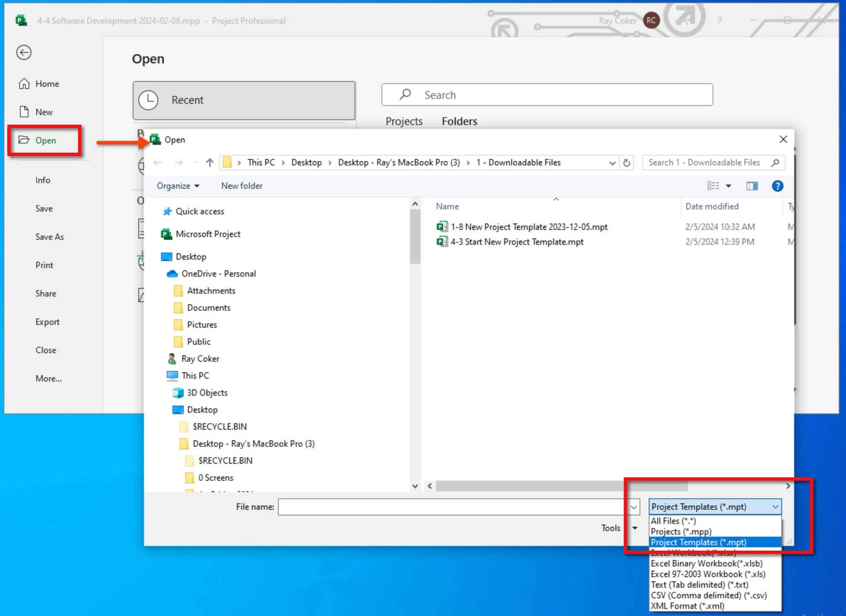846x616 pixels.
Task: Open the Folders tab
Action: coord(460,121)
